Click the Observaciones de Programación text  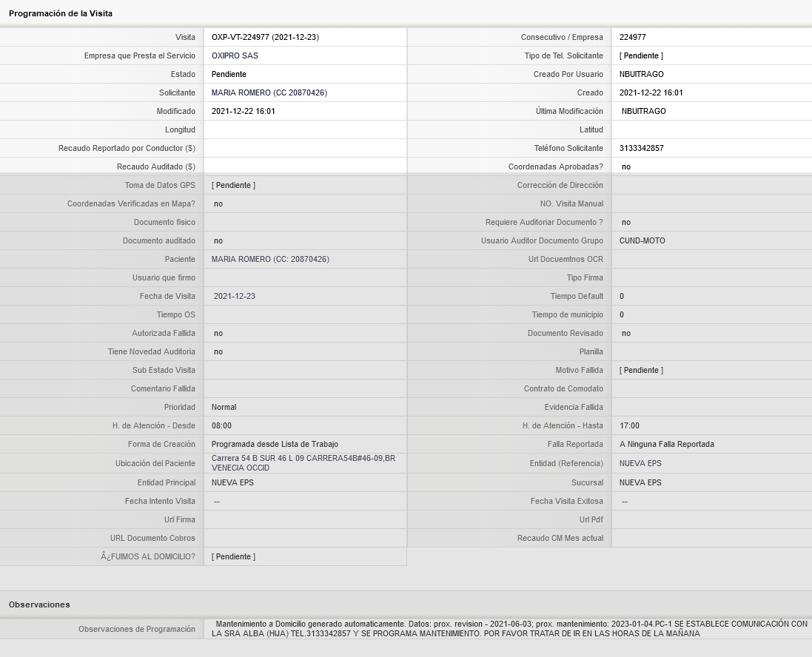pyautogui.click(x=509, y=629)
